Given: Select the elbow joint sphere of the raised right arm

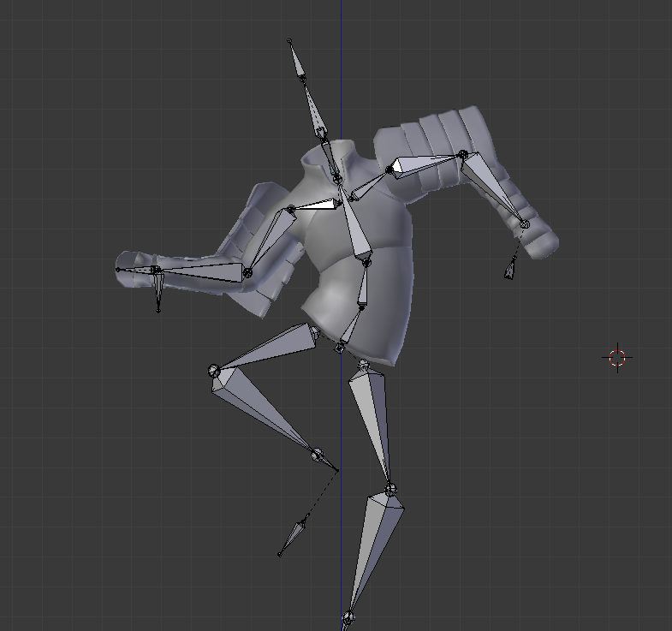Looking at the screenshot, I should tap(463, 154).
